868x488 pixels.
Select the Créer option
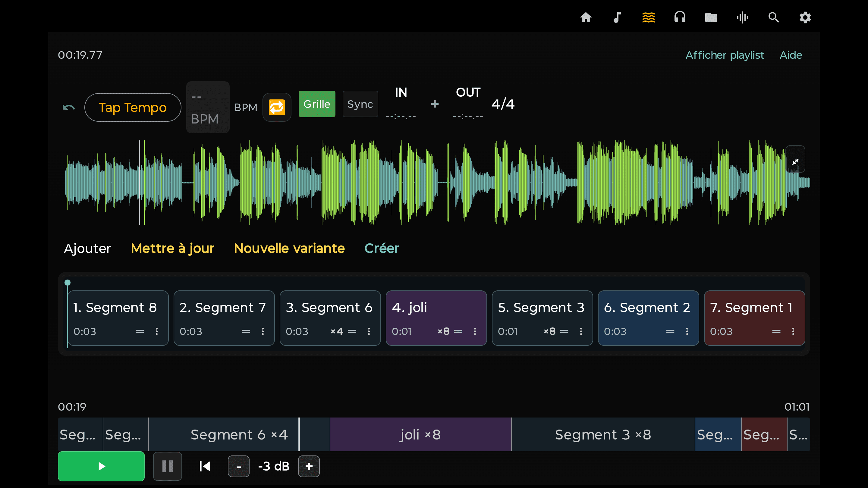coord(382,249)
